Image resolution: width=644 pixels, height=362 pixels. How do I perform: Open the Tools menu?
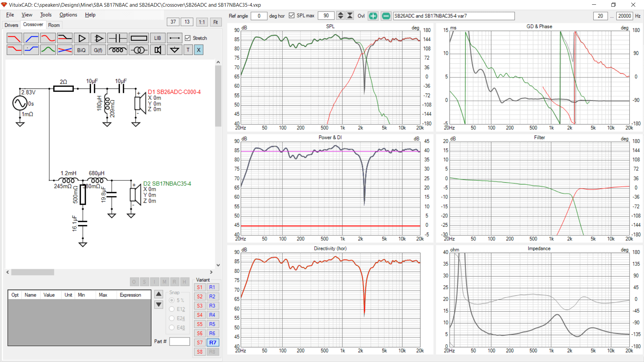pos(46,15)
